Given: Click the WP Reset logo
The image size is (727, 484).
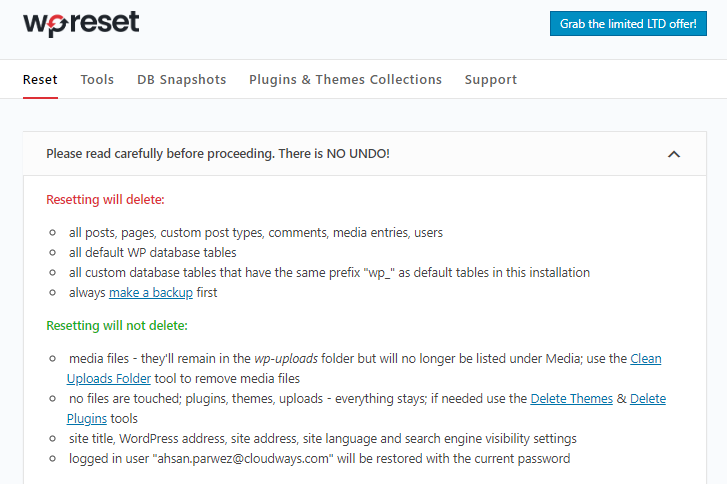Looking at the screenshot, I should coord(81,24).
